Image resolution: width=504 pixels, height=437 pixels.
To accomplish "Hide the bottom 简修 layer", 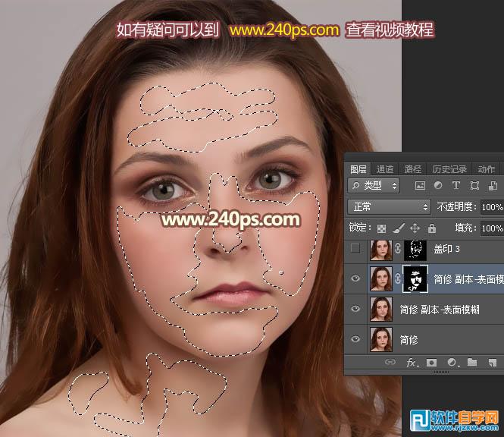I will [355, 339].
